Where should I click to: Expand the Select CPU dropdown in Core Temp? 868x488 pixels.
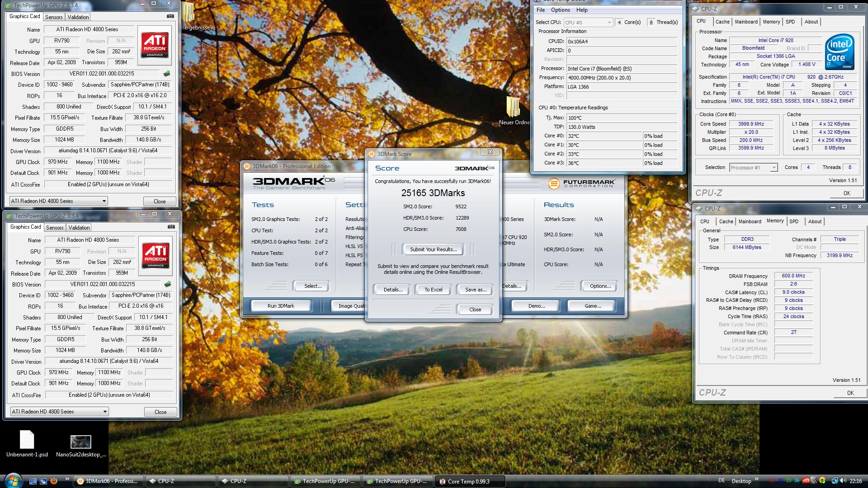click(x=609, y=22)
